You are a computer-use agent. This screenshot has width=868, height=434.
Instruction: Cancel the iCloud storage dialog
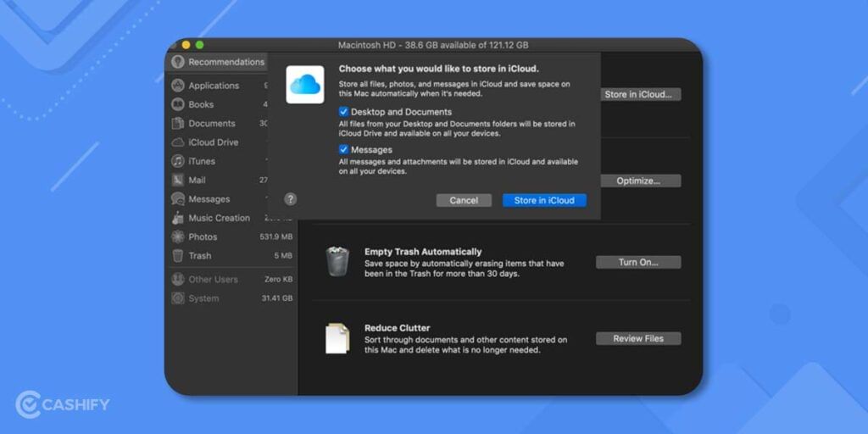pos(464,200)
